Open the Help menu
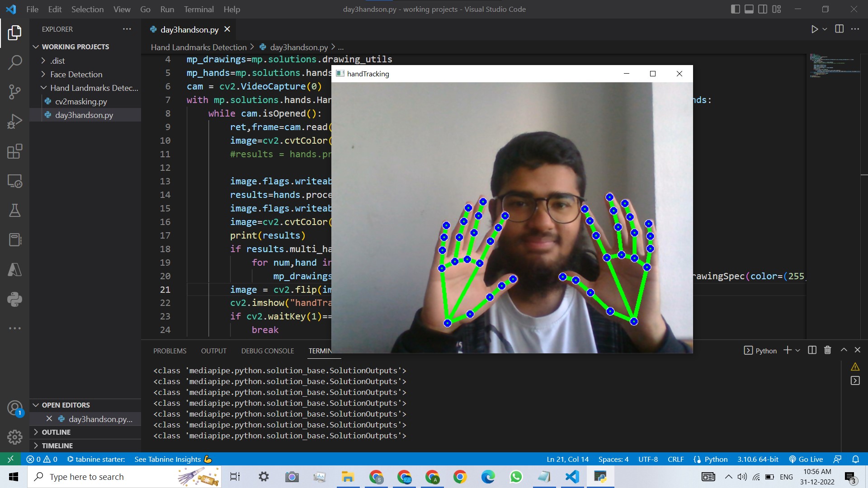 [x=231, y=9]
